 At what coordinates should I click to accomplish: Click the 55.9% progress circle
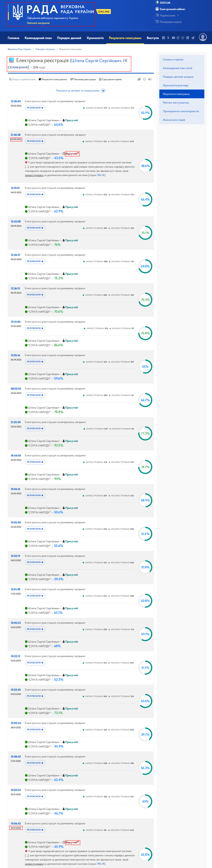pos(145,113)
